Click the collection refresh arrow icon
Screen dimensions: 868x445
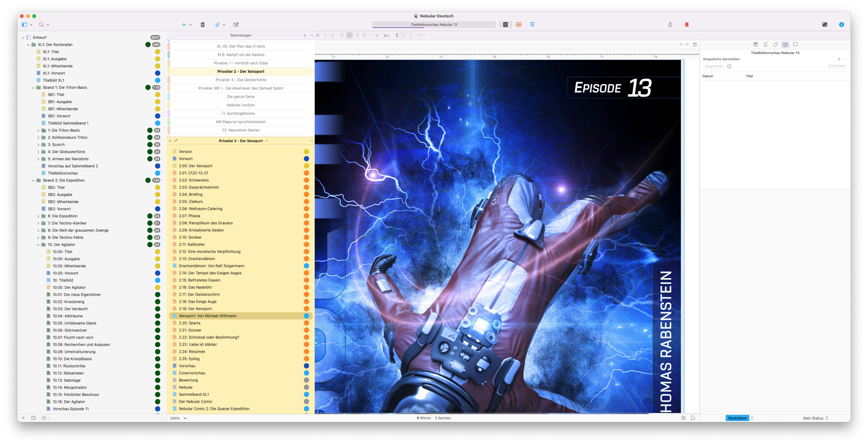(x=176, y=141)
